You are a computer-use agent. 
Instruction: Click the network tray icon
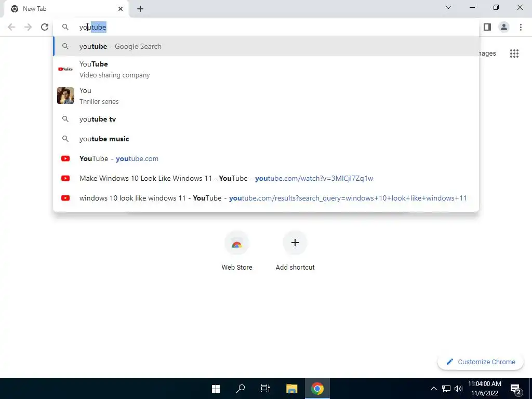click(x=446, y=389)
